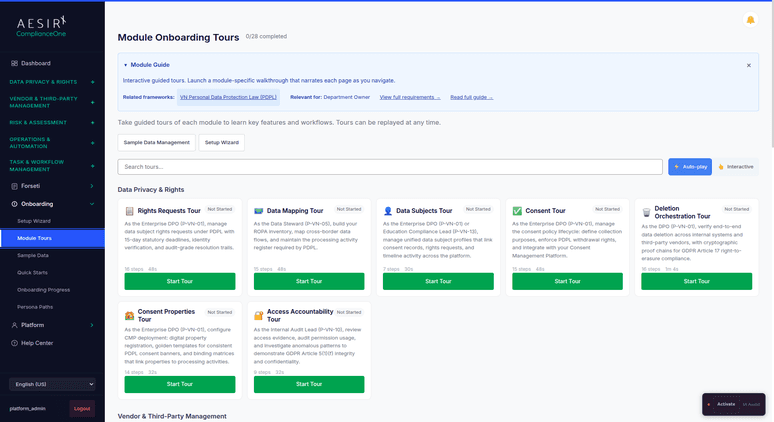Open the notifications bell
Viewport: 774px width, 422px height.
pos(750,20)
